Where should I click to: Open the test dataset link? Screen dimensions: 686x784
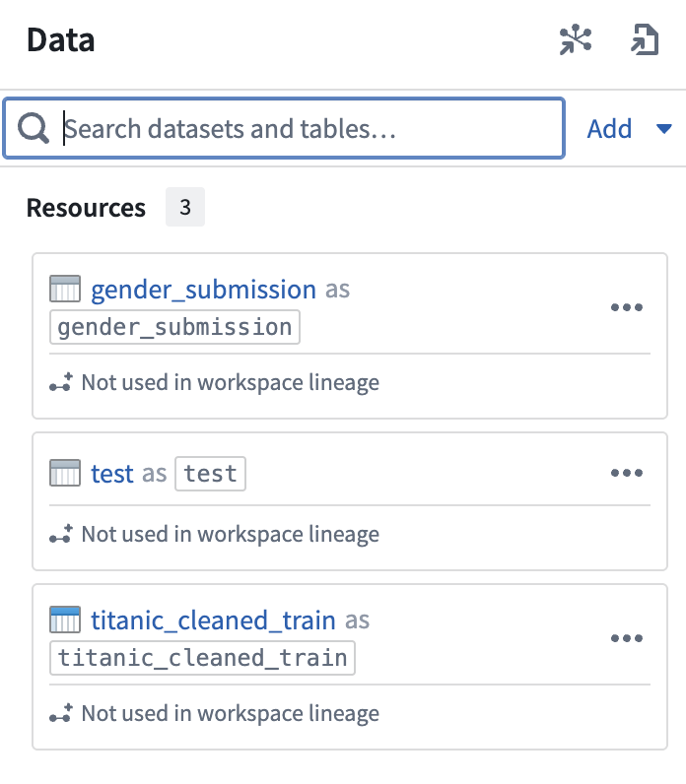[x=112, y=474]
